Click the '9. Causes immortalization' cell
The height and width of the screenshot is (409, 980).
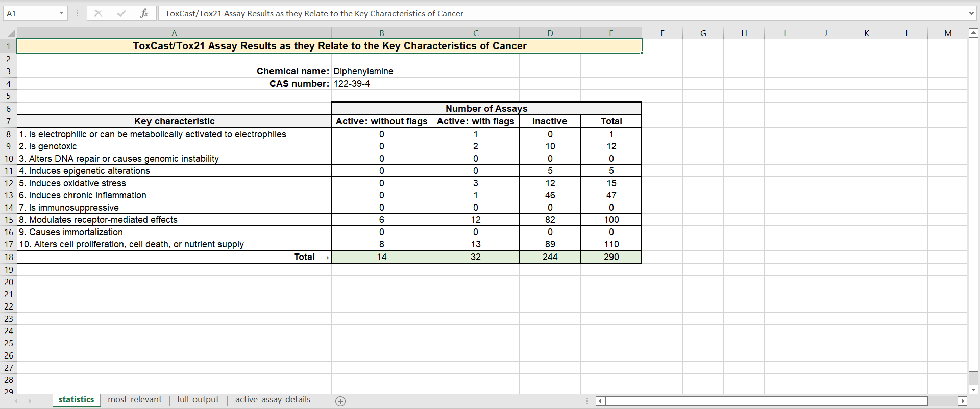[x=174, y=232]
